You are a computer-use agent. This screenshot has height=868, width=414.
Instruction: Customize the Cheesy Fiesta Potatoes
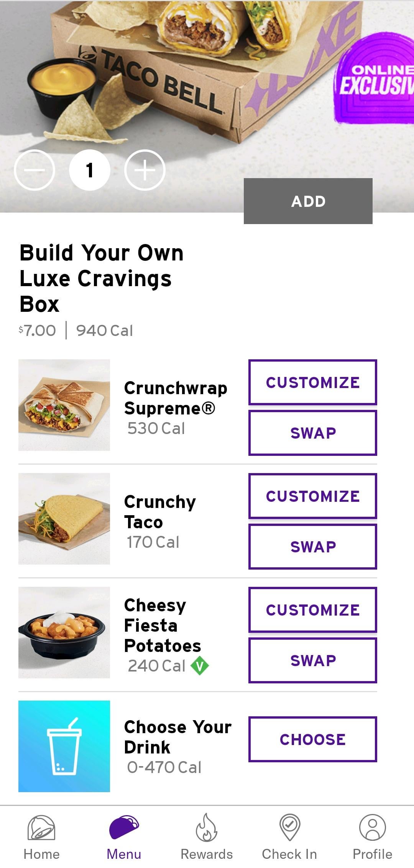click(312, 610)
